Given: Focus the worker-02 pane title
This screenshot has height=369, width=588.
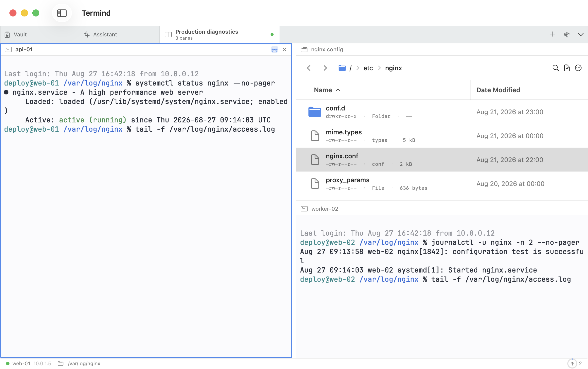Looking at the screenshot, I should (325, 209).
